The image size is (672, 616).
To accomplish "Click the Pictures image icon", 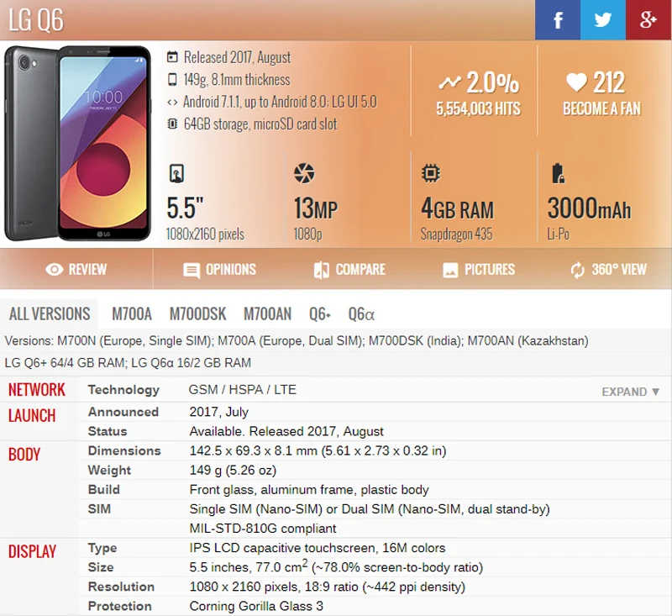I will (x=450, y=270).
